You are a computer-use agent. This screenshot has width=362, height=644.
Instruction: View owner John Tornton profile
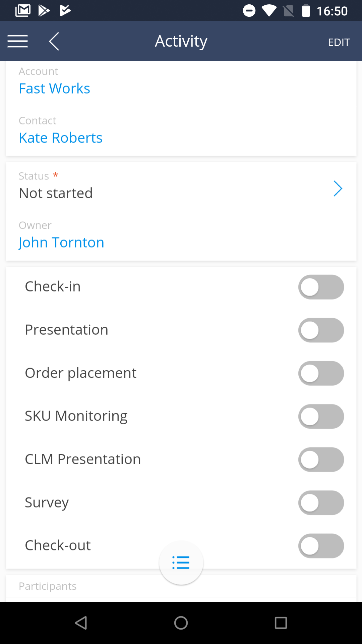[x=61, y=243]
